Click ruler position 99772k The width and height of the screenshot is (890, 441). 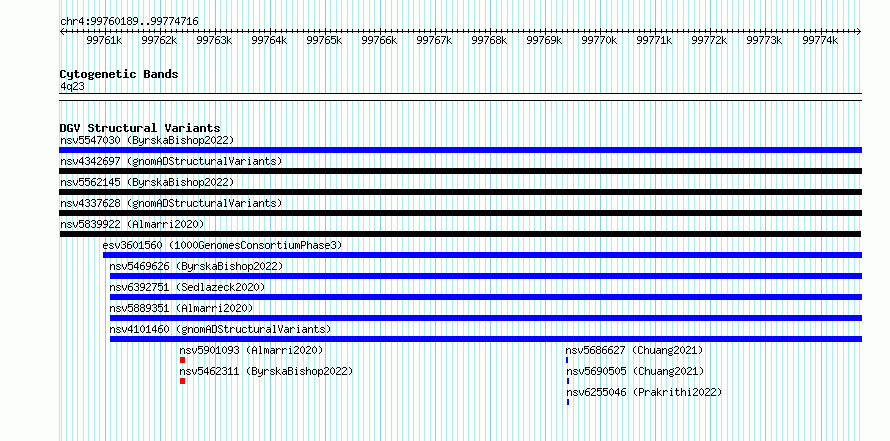710,40
